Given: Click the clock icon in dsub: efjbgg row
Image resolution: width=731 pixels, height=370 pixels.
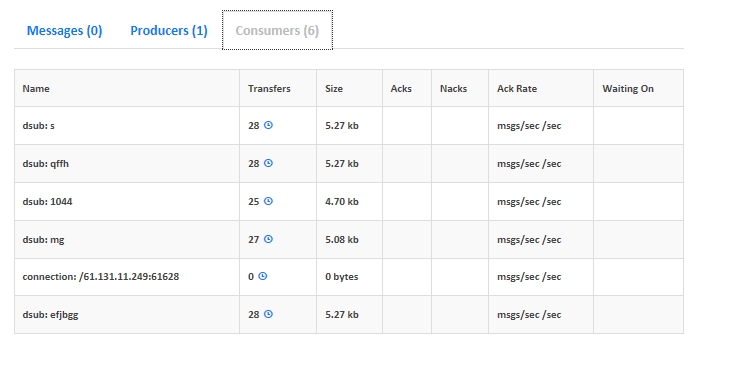Looking at the screenshot, I should (268, 314).
